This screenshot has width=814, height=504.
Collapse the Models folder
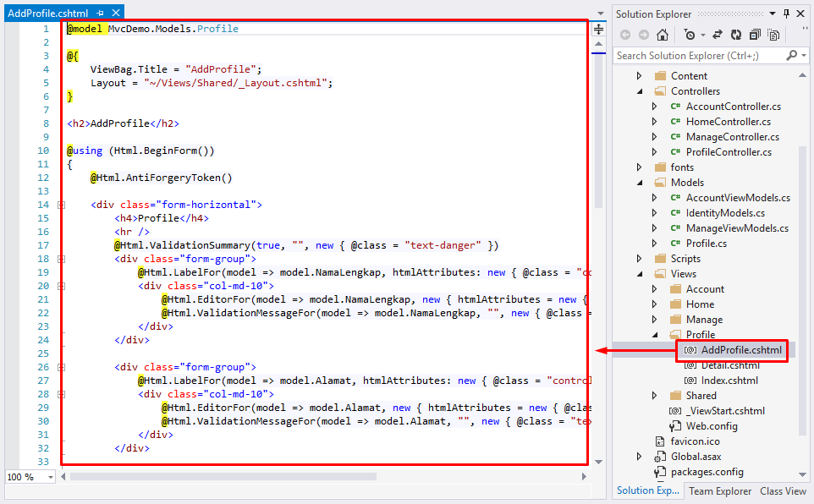640,182
